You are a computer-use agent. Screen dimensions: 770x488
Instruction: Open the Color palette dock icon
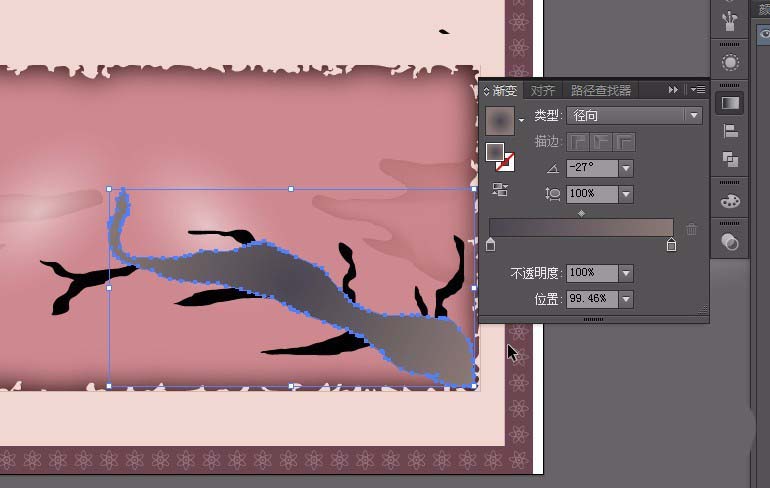[x=730, y=202]
